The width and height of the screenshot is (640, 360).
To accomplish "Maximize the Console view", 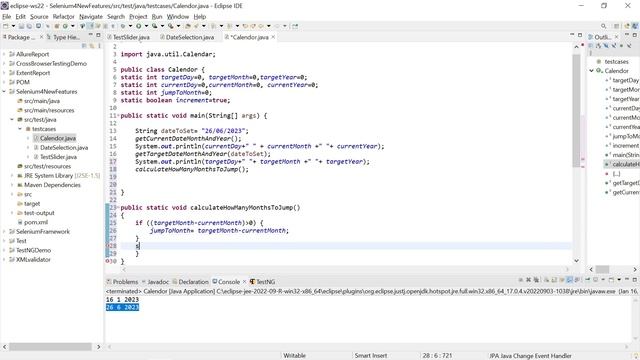I will (635, 280).
